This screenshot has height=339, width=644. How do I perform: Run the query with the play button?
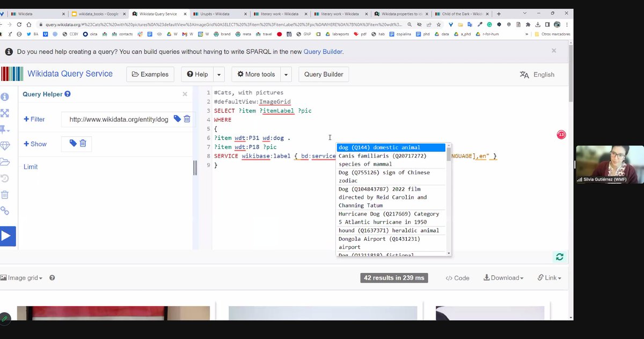[x=7, y=236]
